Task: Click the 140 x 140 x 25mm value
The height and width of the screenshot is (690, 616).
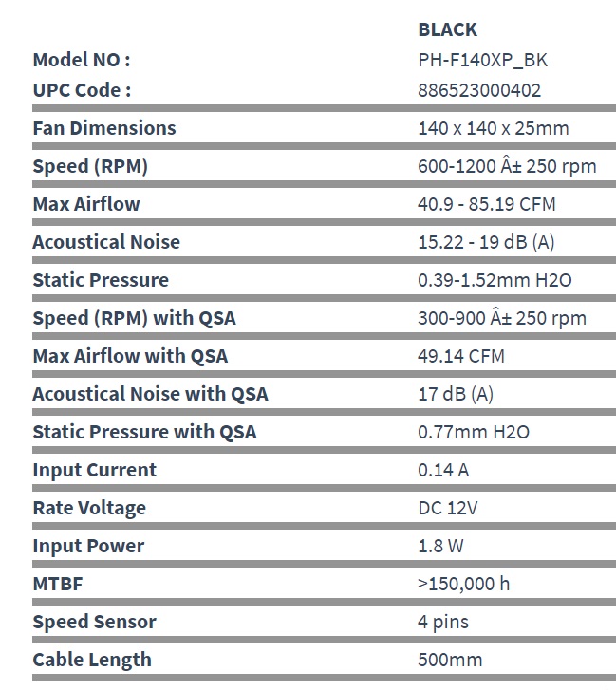Action: tap(494, 128)
